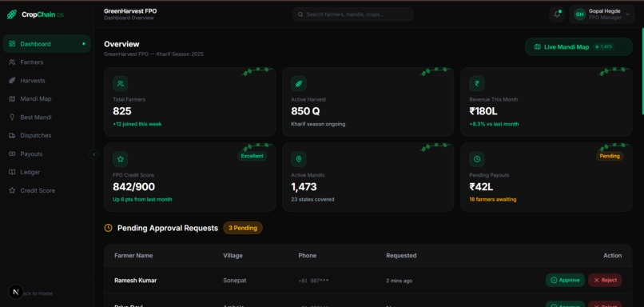Click the Ramesh Kumar farmer name
This screenshot has height=307, width=644.
(136, 281)
